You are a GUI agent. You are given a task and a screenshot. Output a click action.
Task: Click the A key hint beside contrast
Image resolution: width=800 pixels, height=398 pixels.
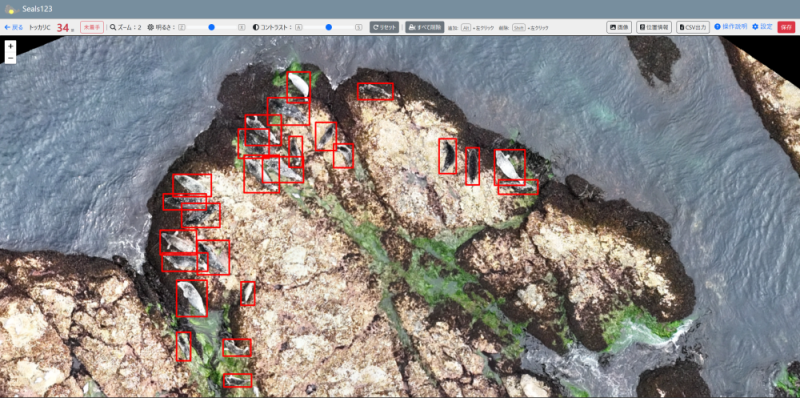pyautogui.click(x=298, y=28)
